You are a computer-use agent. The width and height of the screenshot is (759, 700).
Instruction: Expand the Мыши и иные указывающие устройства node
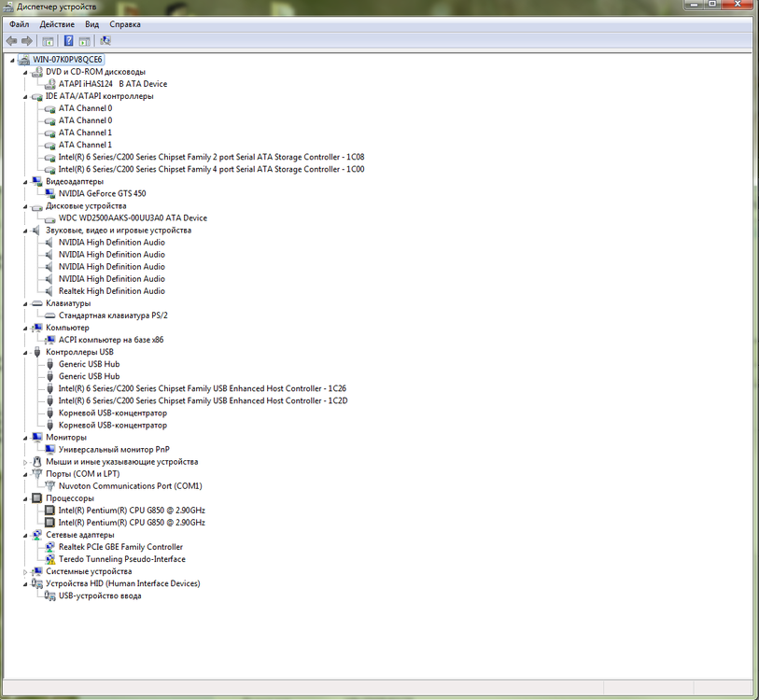25,462
